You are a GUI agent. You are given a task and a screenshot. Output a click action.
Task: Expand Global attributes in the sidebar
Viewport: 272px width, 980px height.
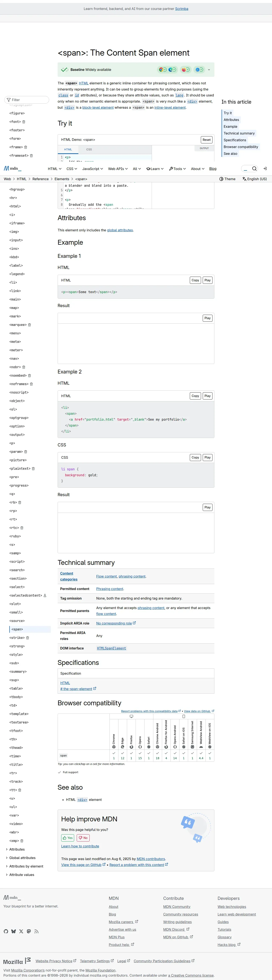tap(22, 858)
